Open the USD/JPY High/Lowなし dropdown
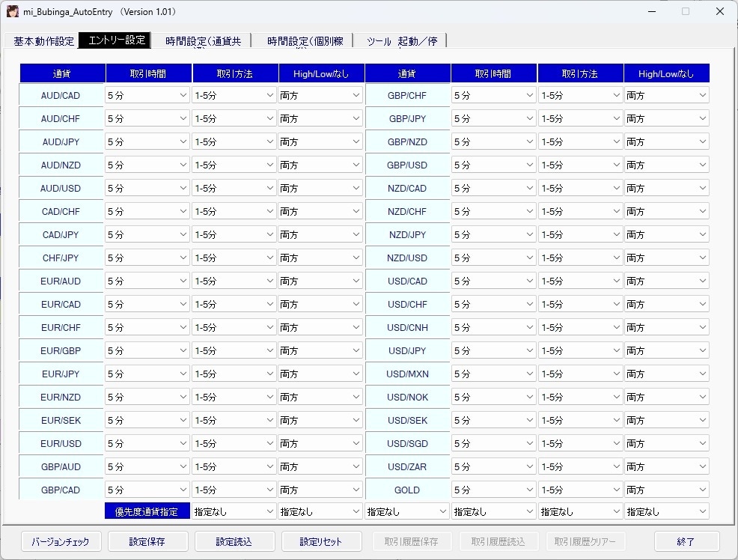 (x=667, y=350)
